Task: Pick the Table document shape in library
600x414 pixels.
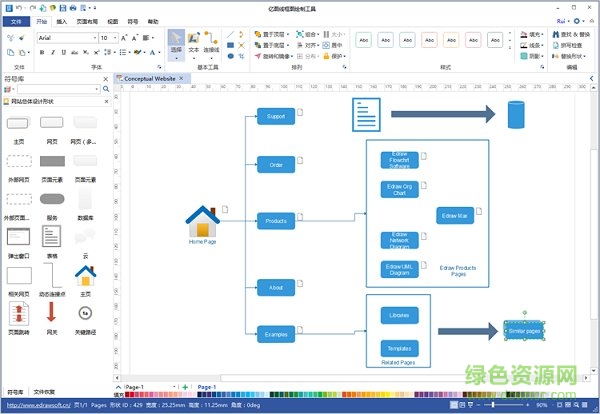Action: pos(51,236)
